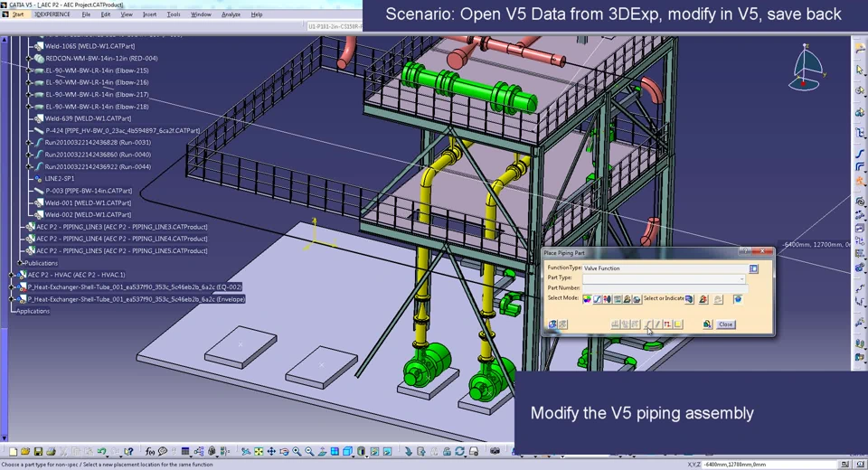Click the Open file folder icon
The width and height of the screenshot is (868, 470).
pos(25,452)
